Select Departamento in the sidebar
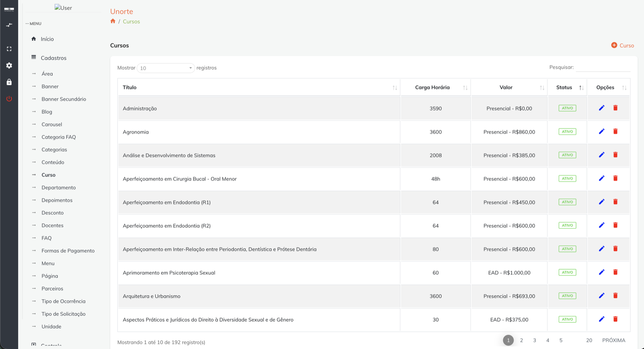Screen dimensions: 644x349 click(x=58, y=187)
